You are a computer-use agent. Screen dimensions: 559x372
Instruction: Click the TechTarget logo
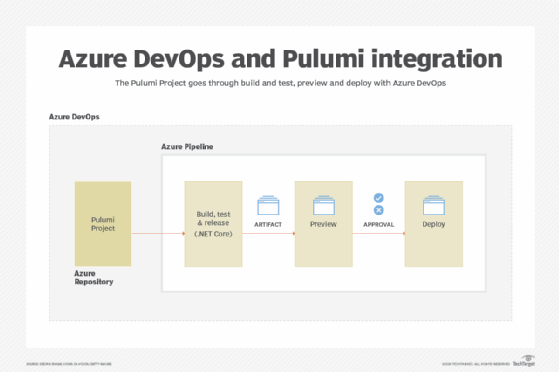click(x=524, y=361)
